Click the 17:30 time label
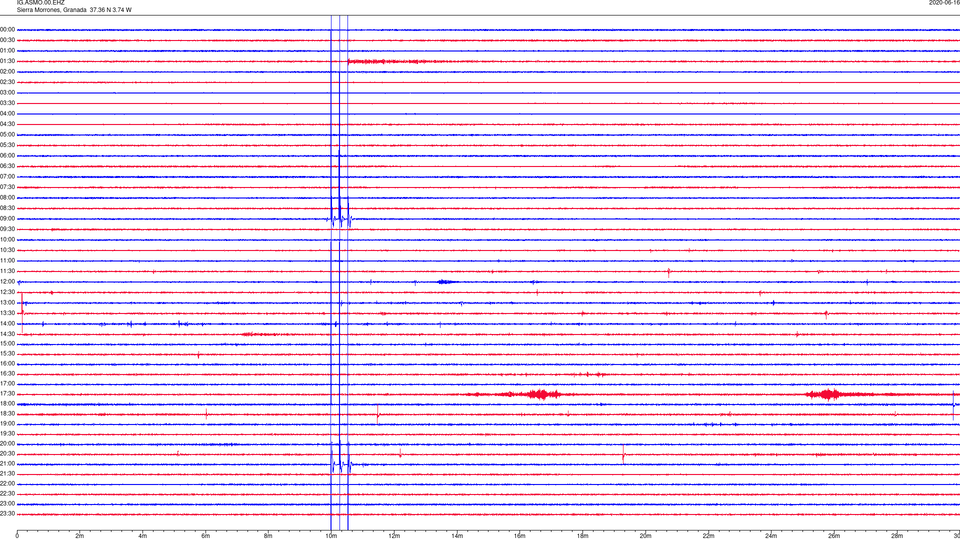The width and height of the screenshot is (960, 540). 7,394
